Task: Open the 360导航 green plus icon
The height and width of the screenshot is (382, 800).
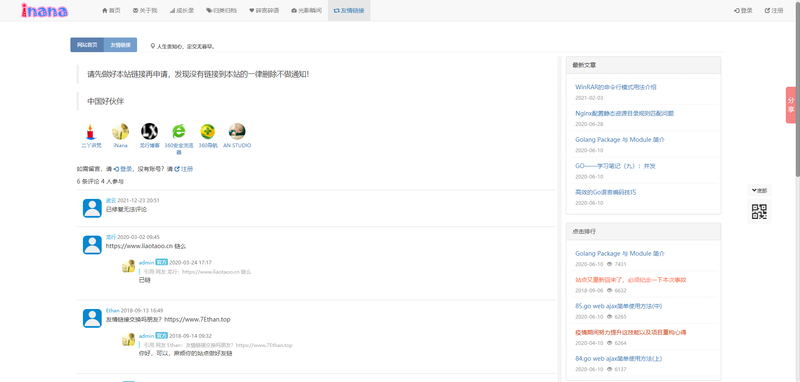Action: (208, 132)
